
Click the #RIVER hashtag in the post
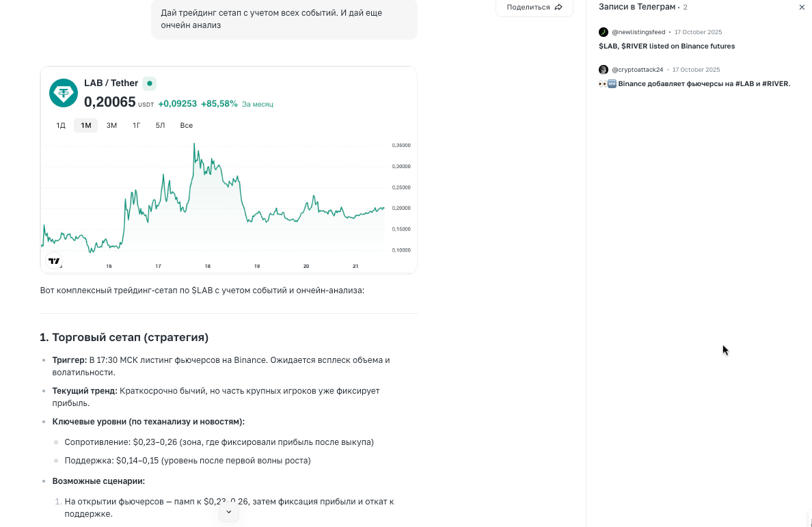[779, 83]
